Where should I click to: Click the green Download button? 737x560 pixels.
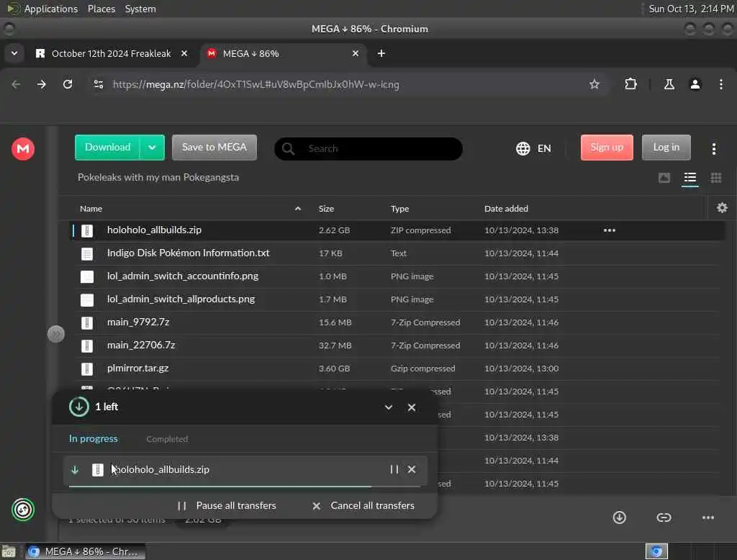pyautogui.click(x=107, y=147)
